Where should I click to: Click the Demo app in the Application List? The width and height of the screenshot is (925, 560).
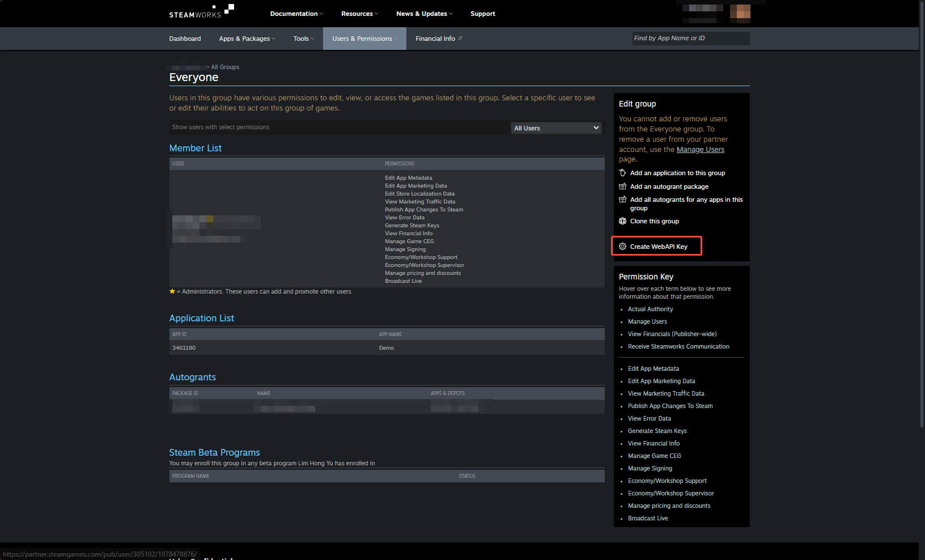point(387,347)
